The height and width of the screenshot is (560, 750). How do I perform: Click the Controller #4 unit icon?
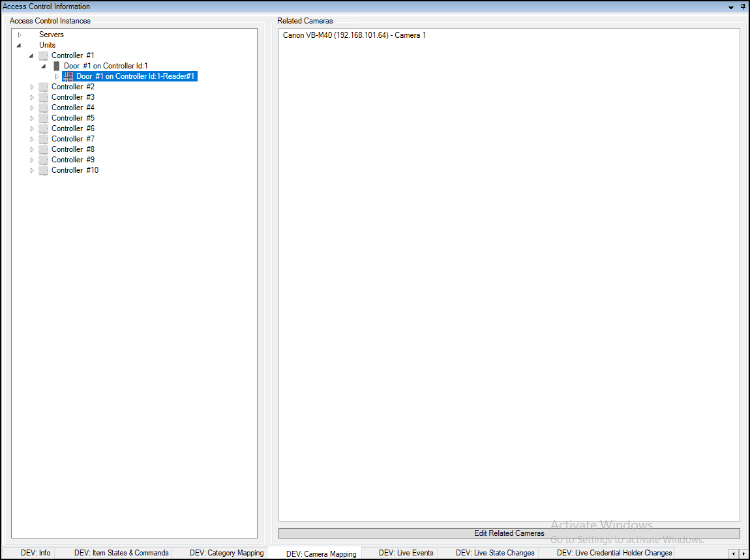point(43,107)
